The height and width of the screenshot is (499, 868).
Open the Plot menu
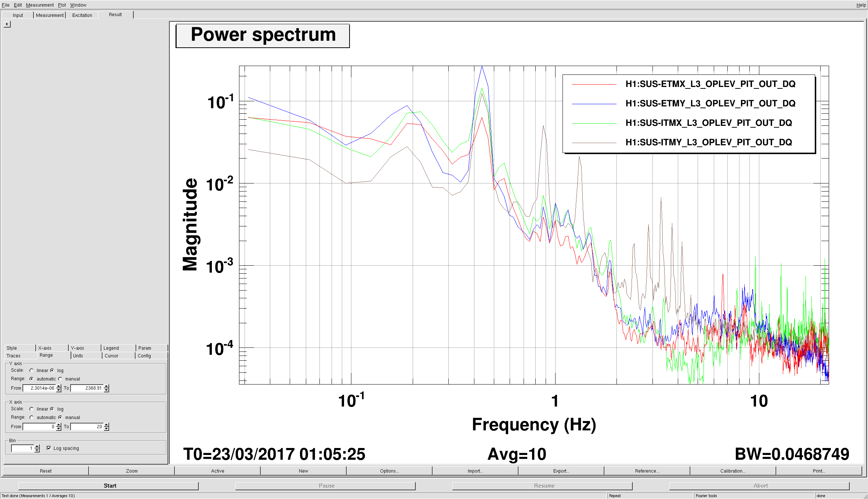(62, 5)
